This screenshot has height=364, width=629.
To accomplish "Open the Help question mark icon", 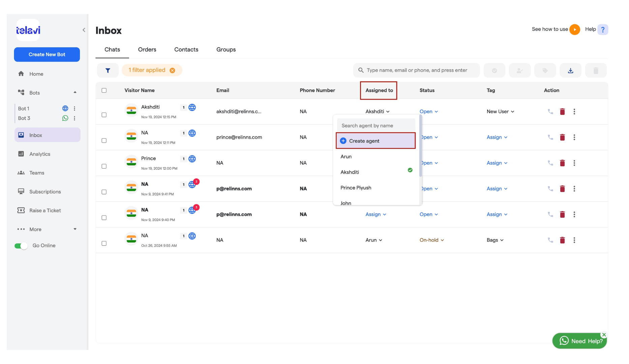I will [x=603, y=29].
